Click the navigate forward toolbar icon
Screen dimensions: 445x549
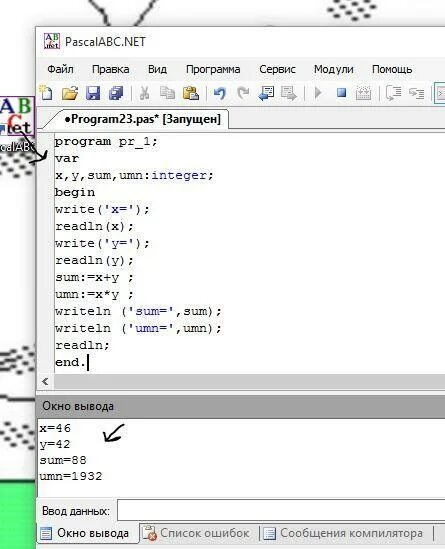point(289,93)
